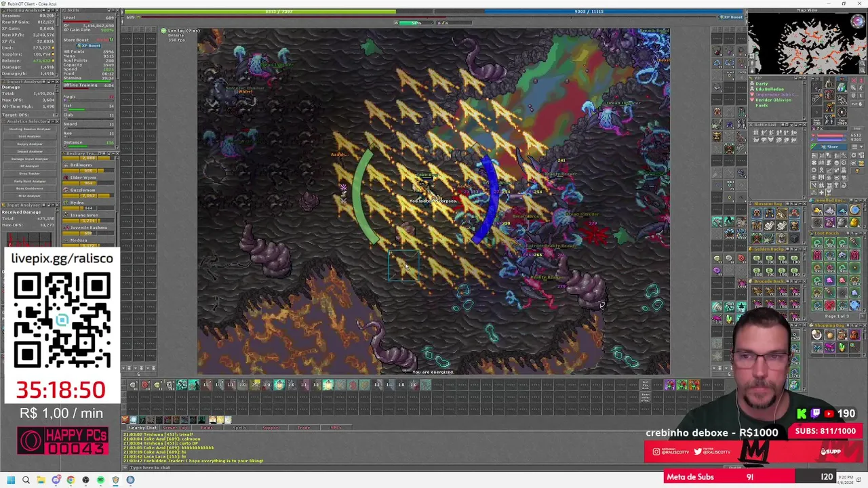The width and height of the screenshot is (868, 488).
Task: Open File Explorer from the taskbar
Action: [41, 480]
